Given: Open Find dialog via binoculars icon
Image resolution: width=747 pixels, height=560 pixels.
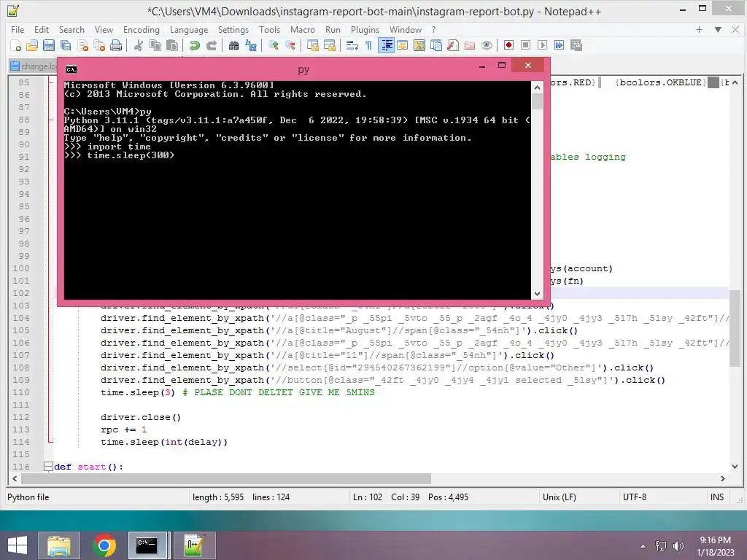Looking at the screenshot, I should 233,45.
